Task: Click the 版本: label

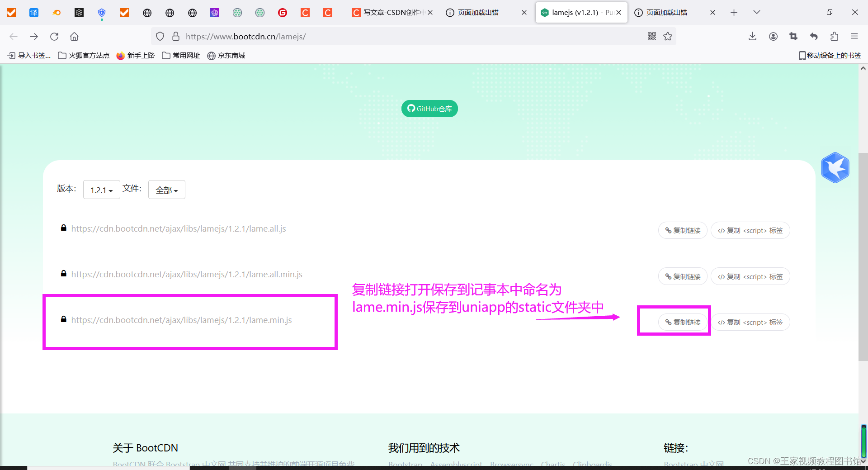Action: (66, 189)
